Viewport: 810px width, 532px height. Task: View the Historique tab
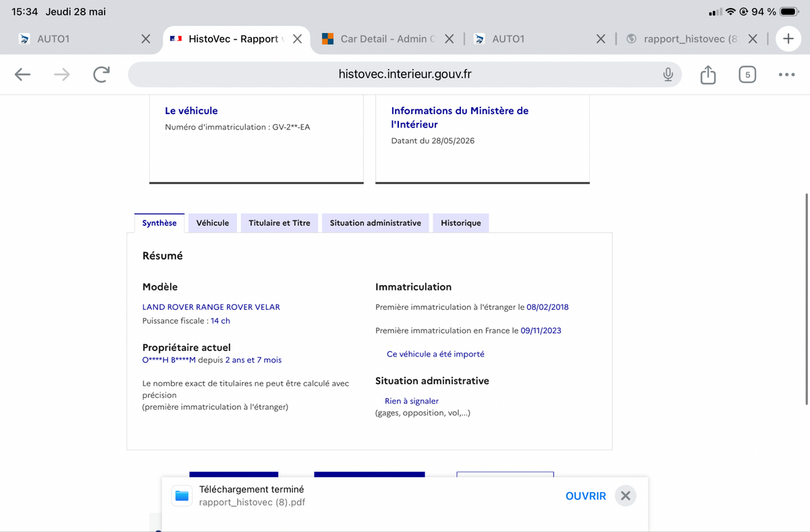[461, 223]
